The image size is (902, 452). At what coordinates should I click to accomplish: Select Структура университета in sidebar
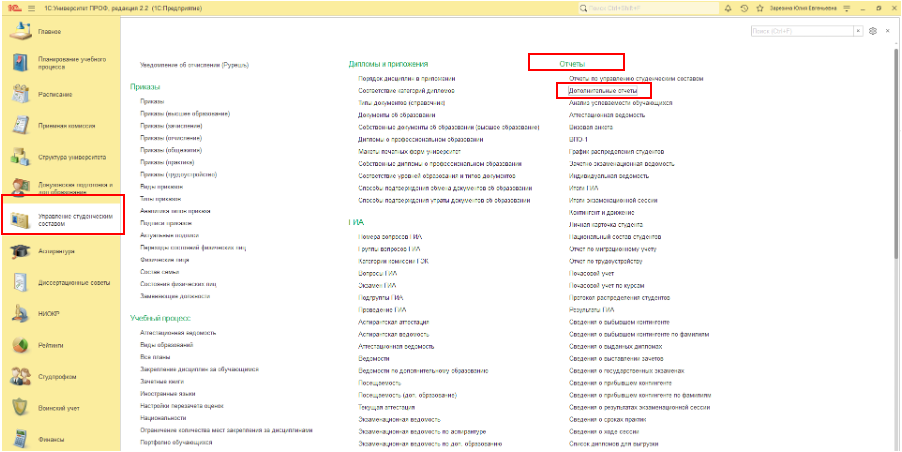pos(20,157)
